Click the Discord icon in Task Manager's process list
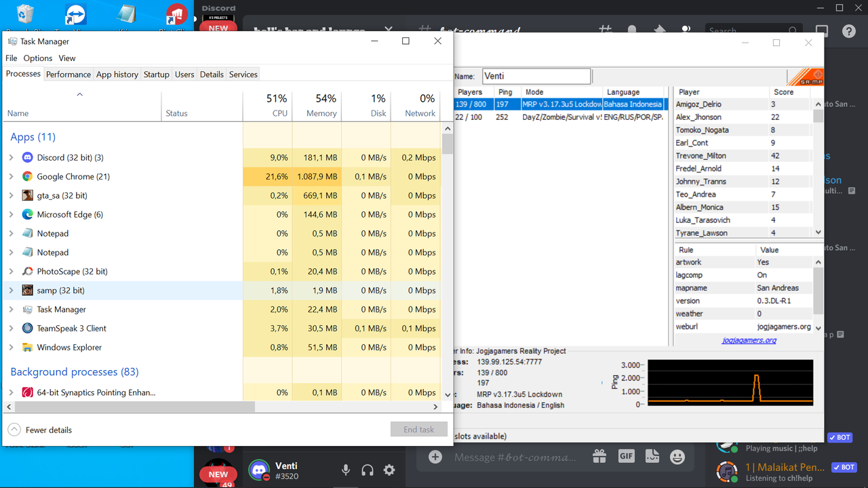 click(27, 157)
